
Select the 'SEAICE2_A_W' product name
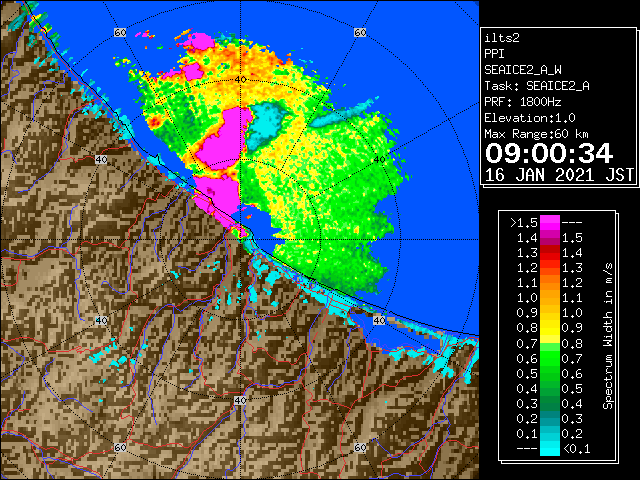pyautogui.click(x=522, y=70)
